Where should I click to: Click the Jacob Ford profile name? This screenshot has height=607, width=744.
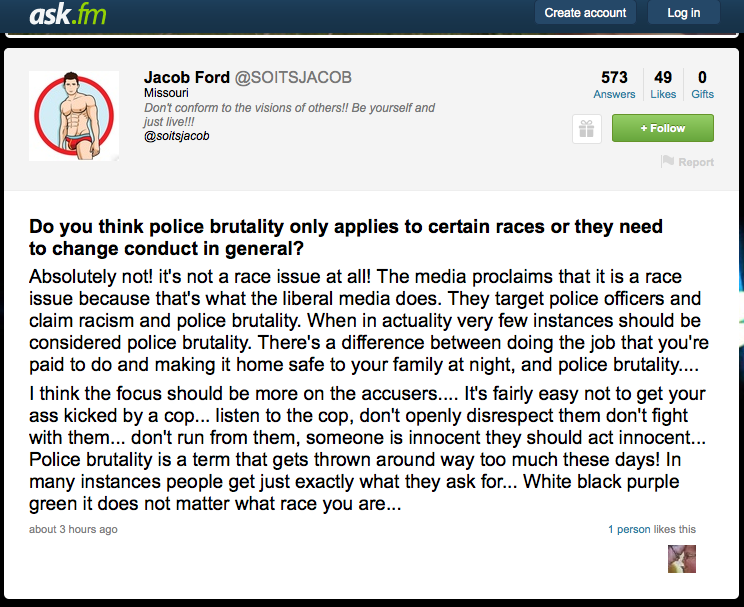point(187,77)
